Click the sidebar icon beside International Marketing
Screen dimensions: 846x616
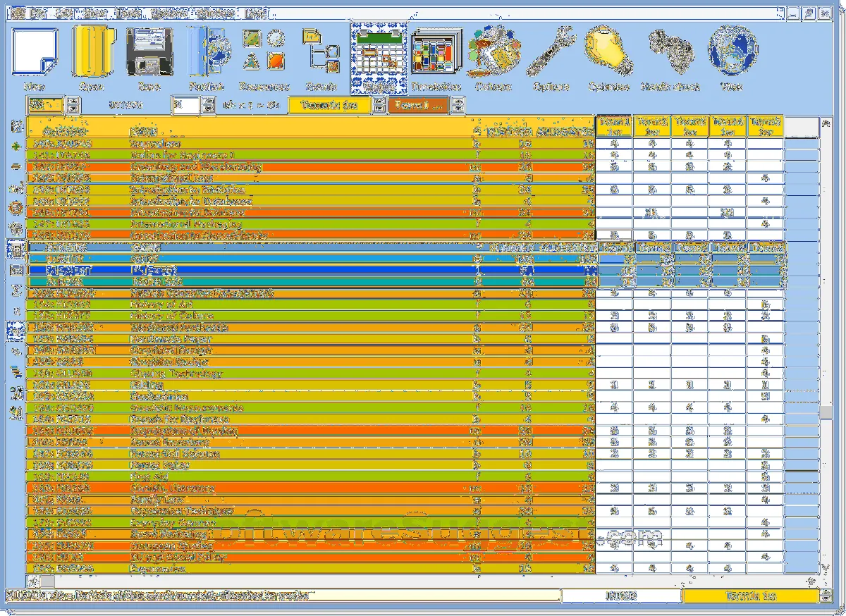tap(16, 228)
